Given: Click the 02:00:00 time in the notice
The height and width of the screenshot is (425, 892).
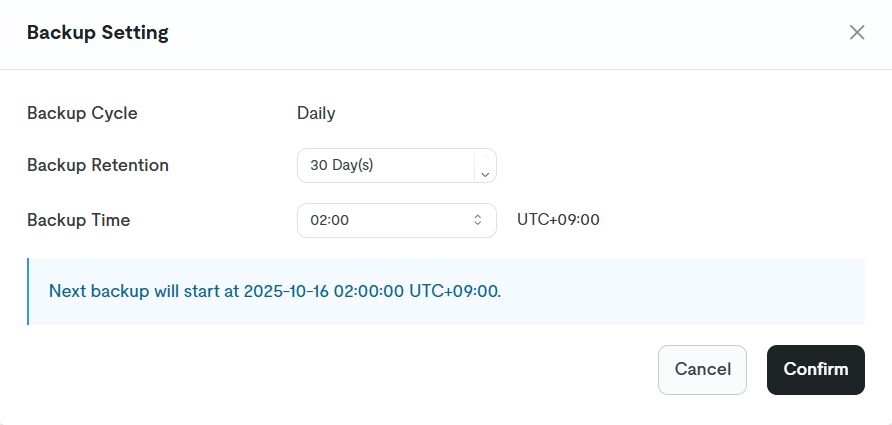Looking at the screenshot, I should coord(368,291).
